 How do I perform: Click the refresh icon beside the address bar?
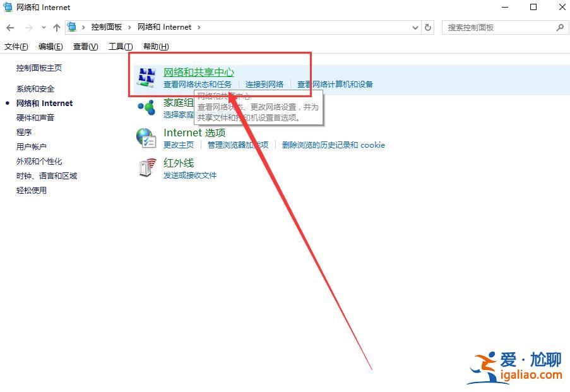pos(428,27)
